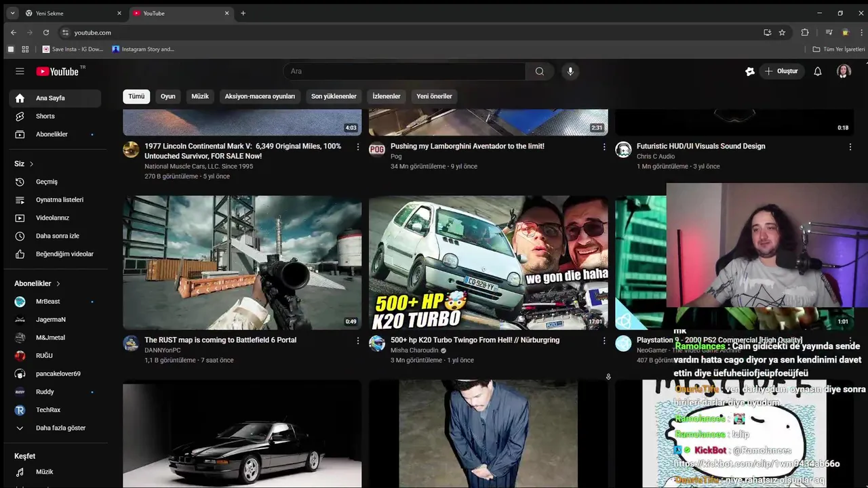Open the 1977 Lincoln Continental video title

[x=243, y=151]
